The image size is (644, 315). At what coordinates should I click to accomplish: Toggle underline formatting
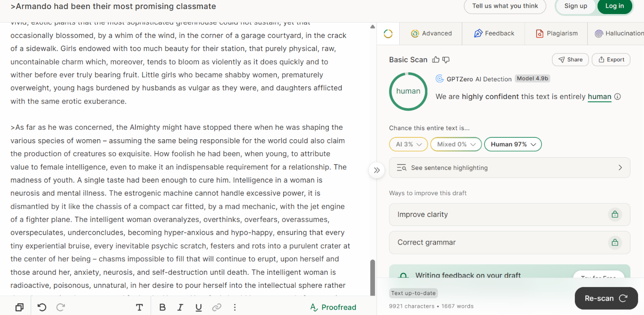[198, 307]
